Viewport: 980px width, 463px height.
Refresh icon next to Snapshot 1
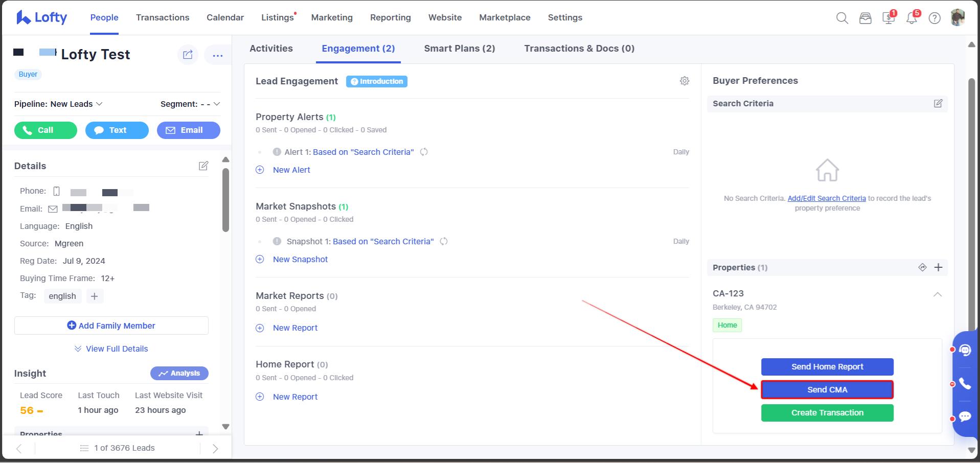(444, 241)
